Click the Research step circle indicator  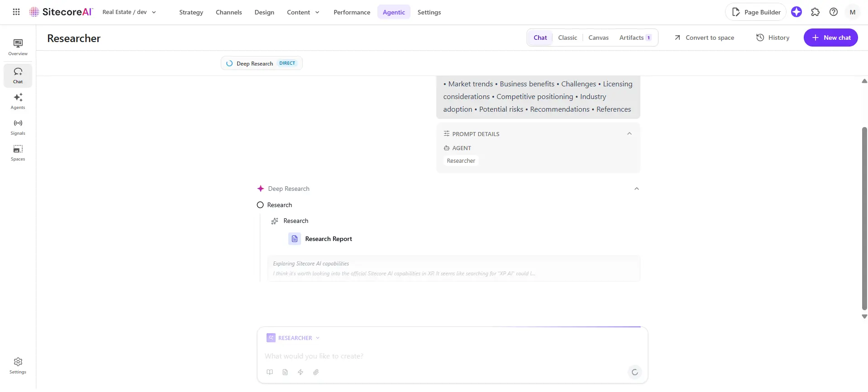[x=260, y=205]
